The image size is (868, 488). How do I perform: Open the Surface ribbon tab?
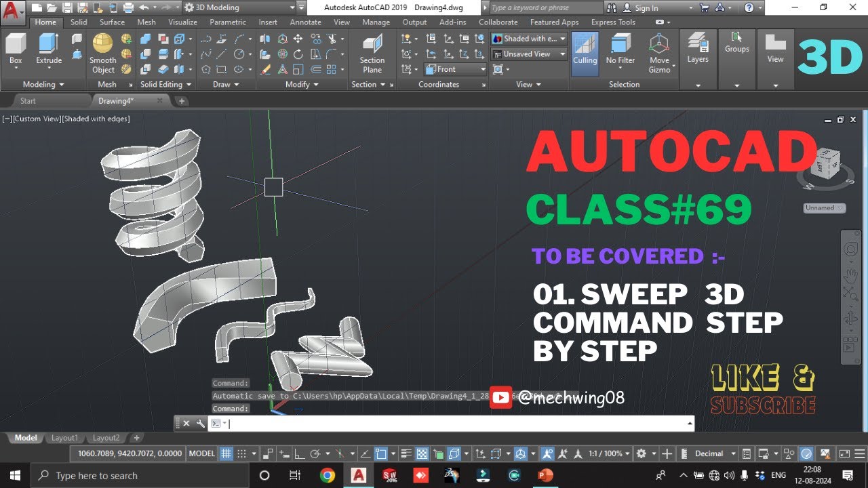pos(112,22)
